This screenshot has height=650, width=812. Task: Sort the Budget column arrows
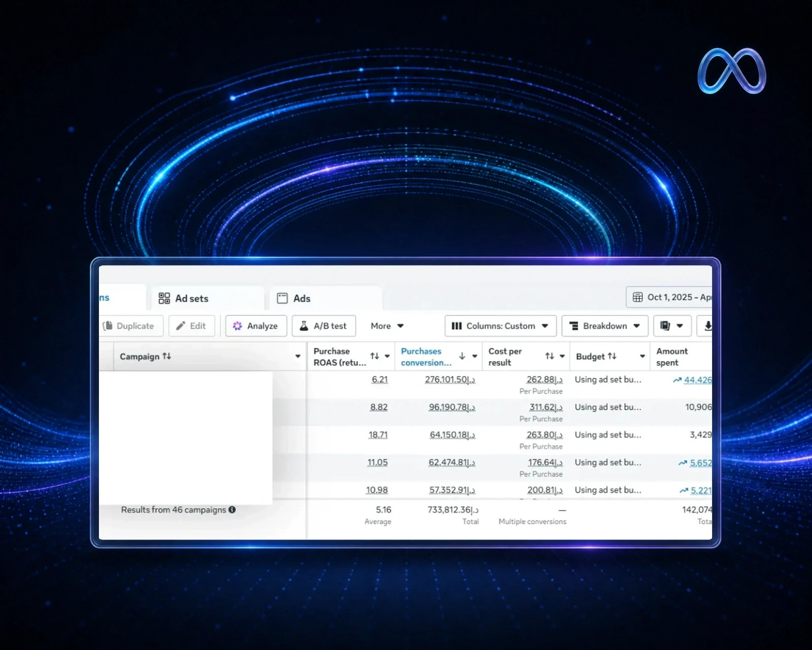tap(612, 356)
